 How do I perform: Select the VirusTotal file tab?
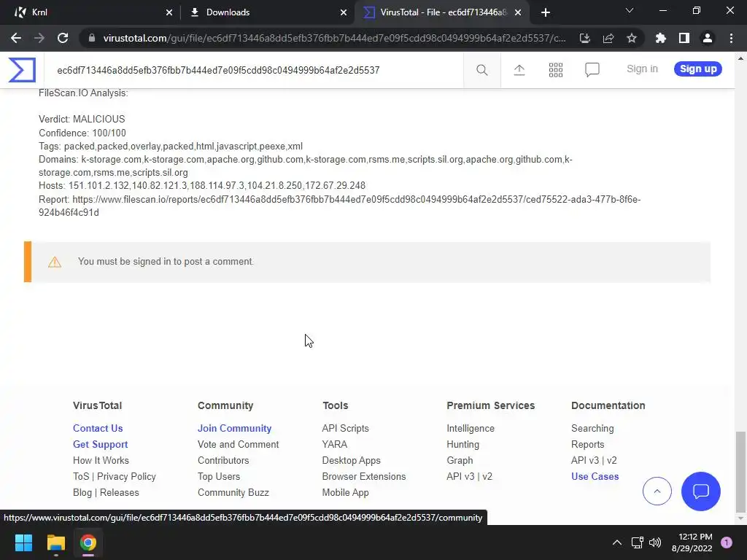(x=441, y=12)
